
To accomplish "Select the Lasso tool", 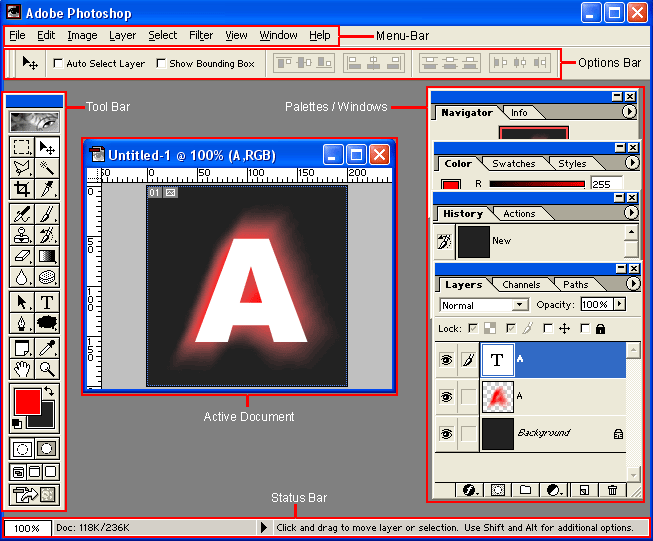I will point(22,167).
